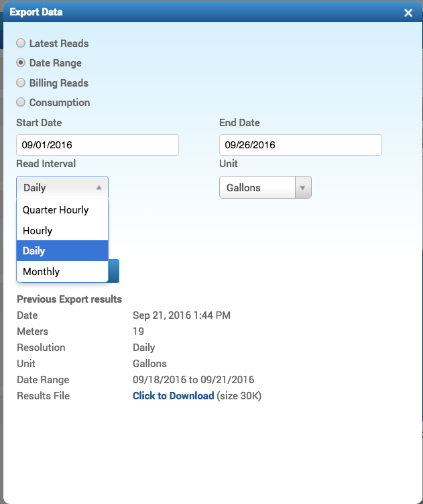Image resolution: width=423 pixels, height=504 pixels.
Task: Click the Export Data title bar text
Action: 38,12
